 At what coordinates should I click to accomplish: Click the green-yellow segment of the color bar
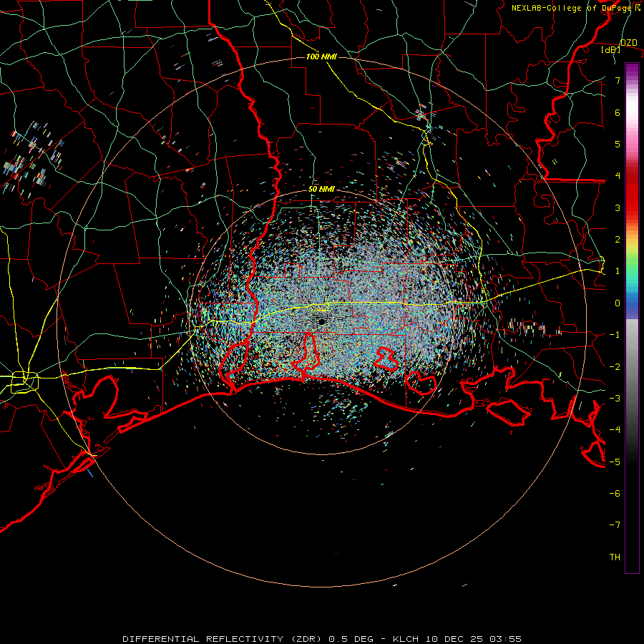[x=632, y=257]
